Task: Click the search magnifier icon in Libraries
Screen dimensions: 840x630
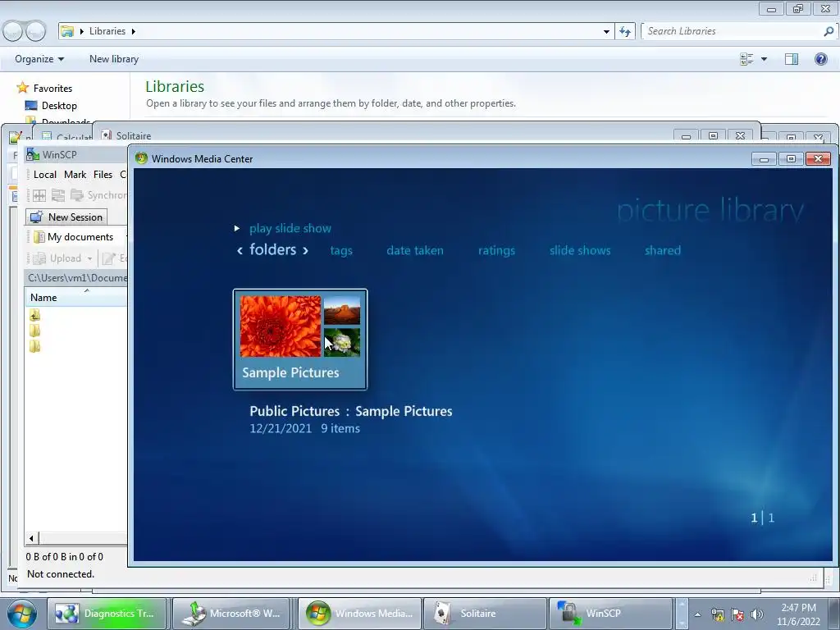Action: pos(829,31)
